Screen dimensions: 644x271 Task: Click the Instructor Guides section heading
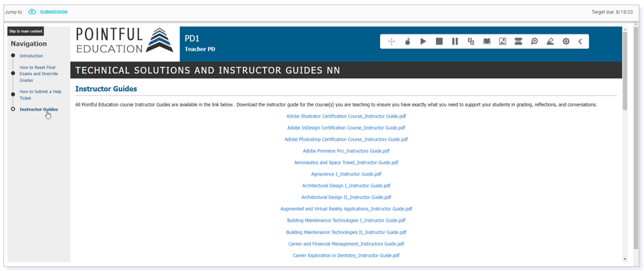pos(106,89)
